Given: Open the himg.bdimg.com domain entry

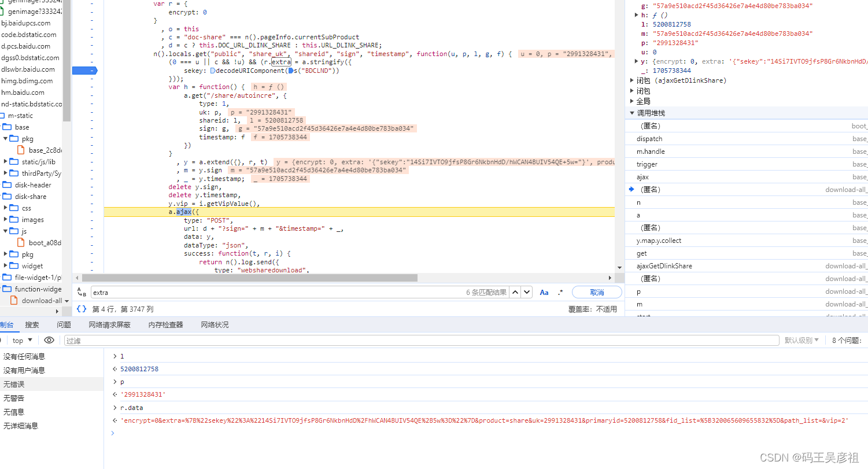Looking at the screenshot, I should [x=27, y=81].
